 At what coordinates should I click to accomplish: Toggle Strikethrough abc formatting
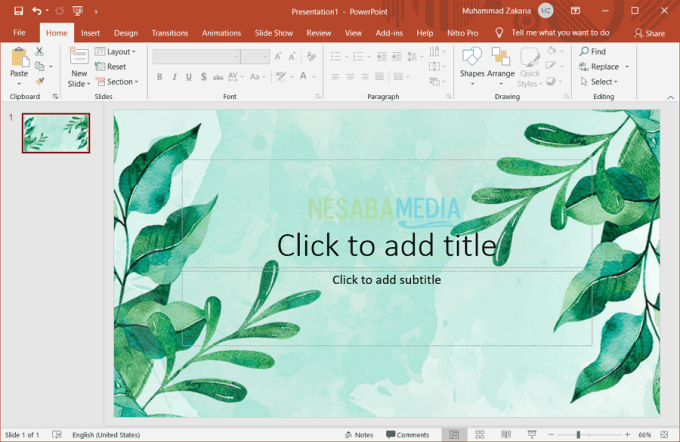[x=218, y=77]
